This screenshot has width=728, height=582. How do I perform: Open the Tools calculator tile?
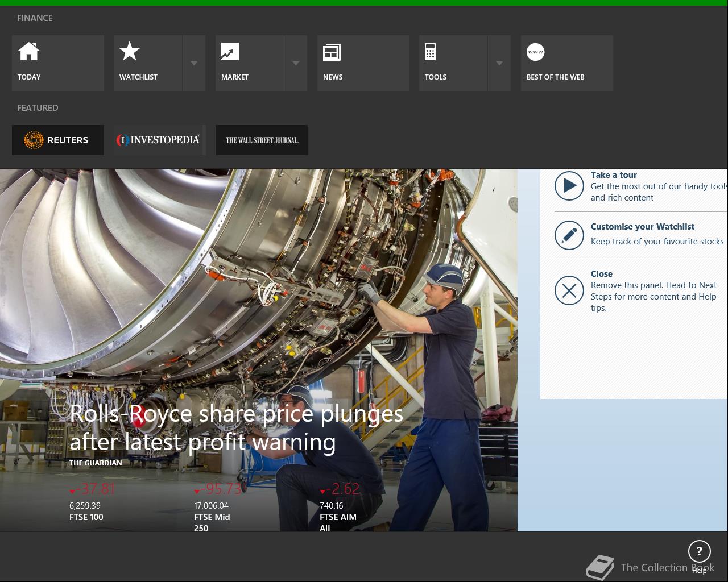coord(453,63)
